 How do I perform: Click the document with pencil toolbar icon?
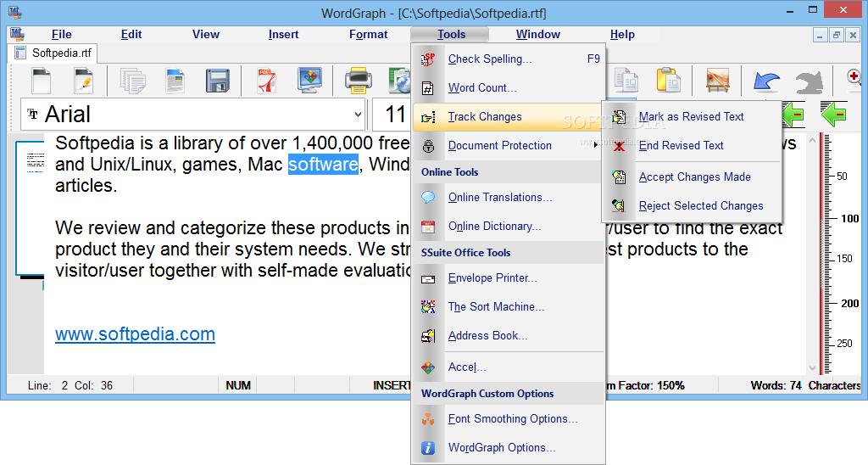[84, 81]
